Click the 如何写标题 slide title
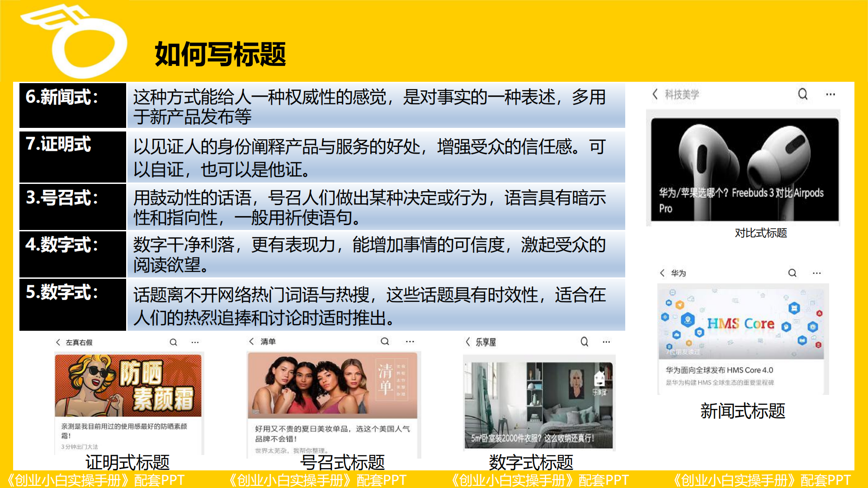 tap(220, 54)
